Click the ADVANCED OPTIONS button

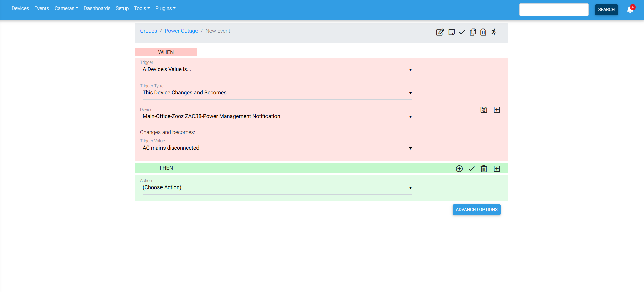476,210
